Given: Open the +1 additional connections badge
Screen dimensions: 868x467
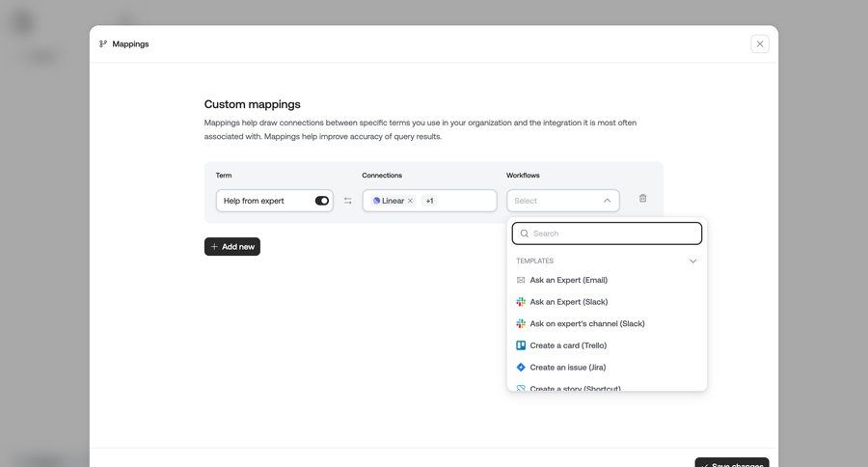Looking at the screenshot, I should [429, 201].
